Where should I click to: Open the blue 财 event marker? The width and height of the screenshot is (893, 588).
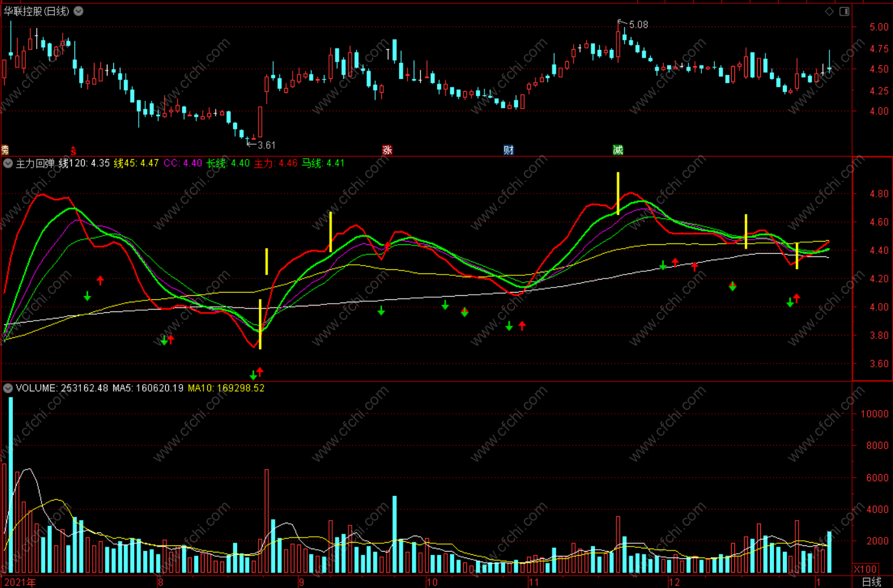(x=509, y=150)
